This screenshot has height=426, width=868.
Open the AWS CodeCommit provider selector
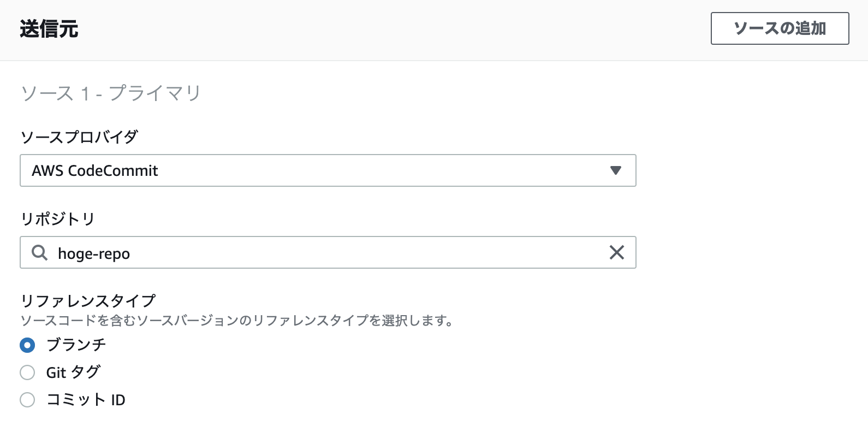328,170
